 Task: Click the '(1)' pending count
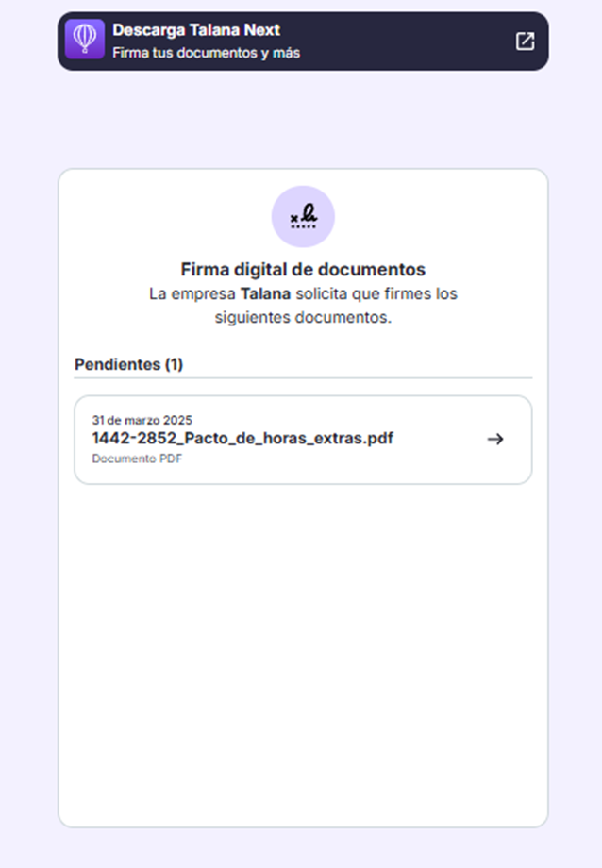[174, 364]
